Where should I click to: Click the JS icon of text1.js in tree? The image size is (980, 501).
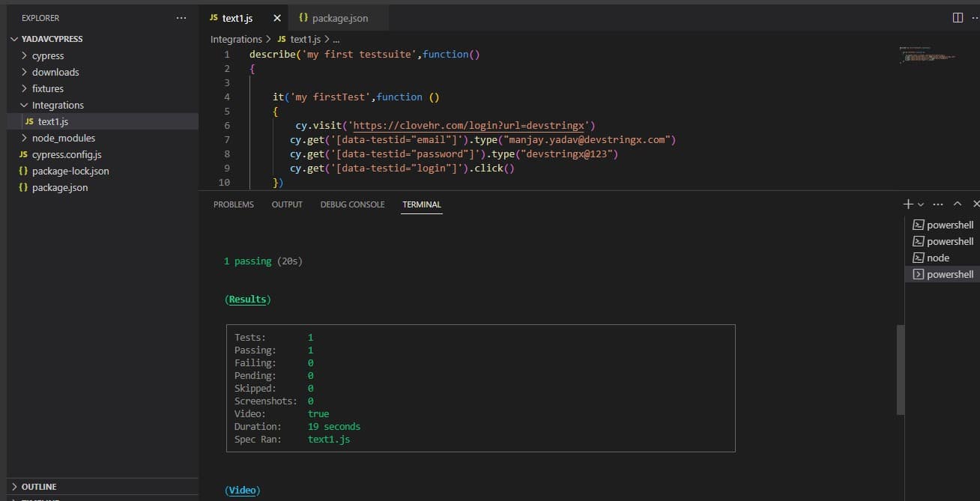point(29,121)
